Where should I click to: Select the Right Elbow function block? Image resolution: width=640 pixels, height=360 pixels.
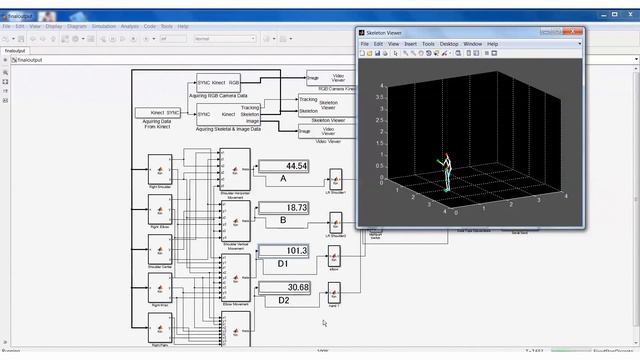click(x=160, y=209)
